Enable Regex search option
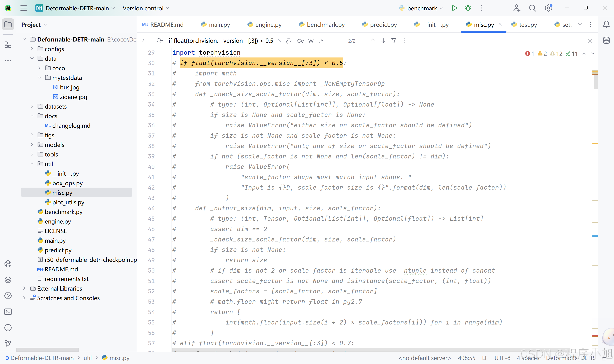 pyautogui.click(x=321, y=41)
